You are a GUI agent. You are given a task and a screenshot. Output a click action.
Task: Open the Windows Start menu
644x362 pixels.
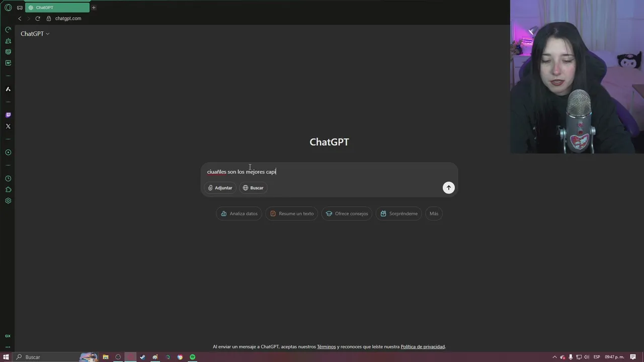pos(6,357)
